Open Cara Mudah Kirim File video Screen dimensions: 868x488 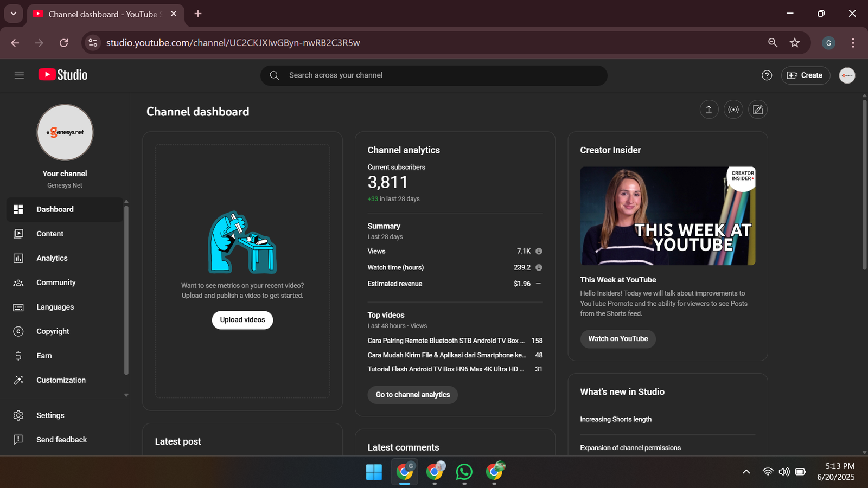[x=447, y=355]
